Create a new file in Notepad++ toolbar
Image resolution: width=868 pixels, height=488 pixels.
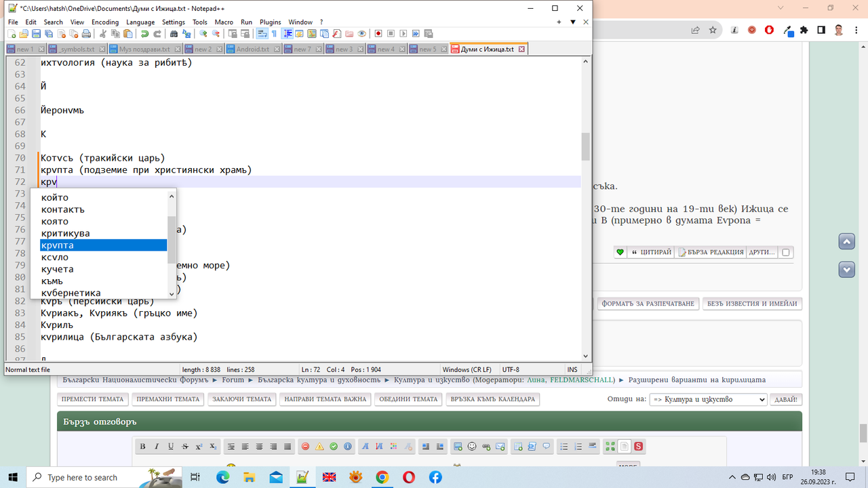click(x=12, y=34)
